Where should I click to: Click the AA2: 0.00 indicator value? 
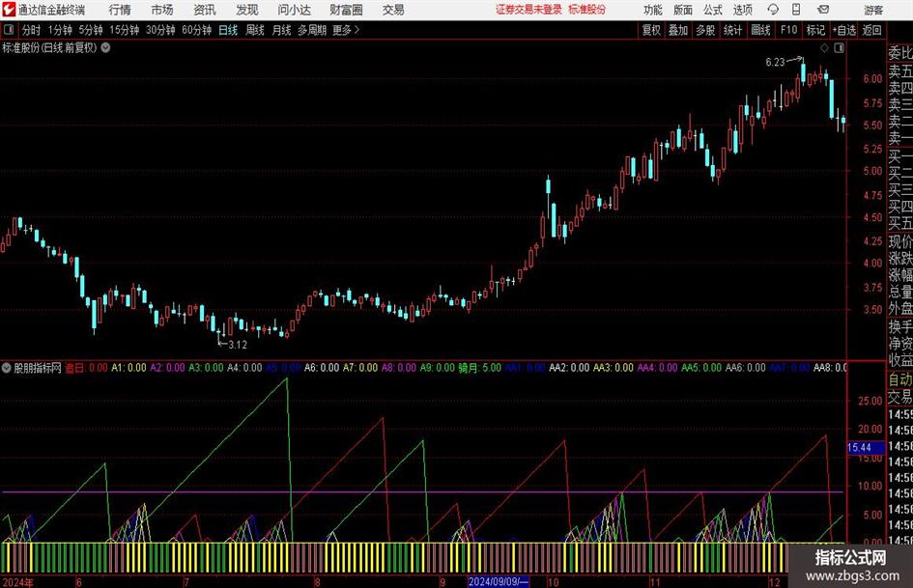[569, 368]
